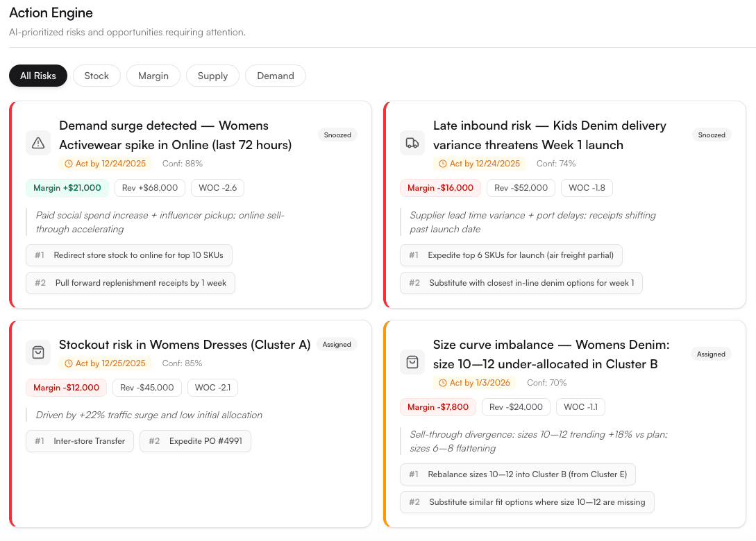The width and height of the screenshot is (756, 541).
Task: Click the box icon on stockout risk card
Action: pyautogui.click(x=38, y=352)
